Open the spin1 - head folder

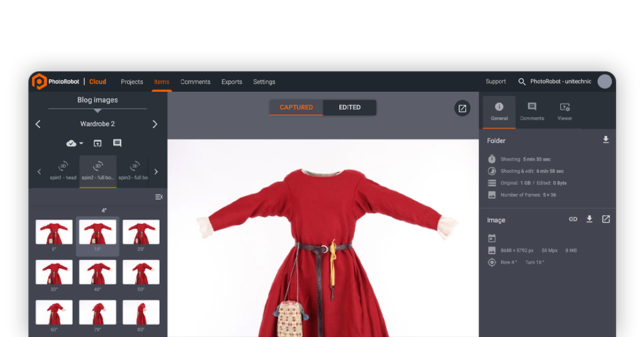click(x=63, y=171)
